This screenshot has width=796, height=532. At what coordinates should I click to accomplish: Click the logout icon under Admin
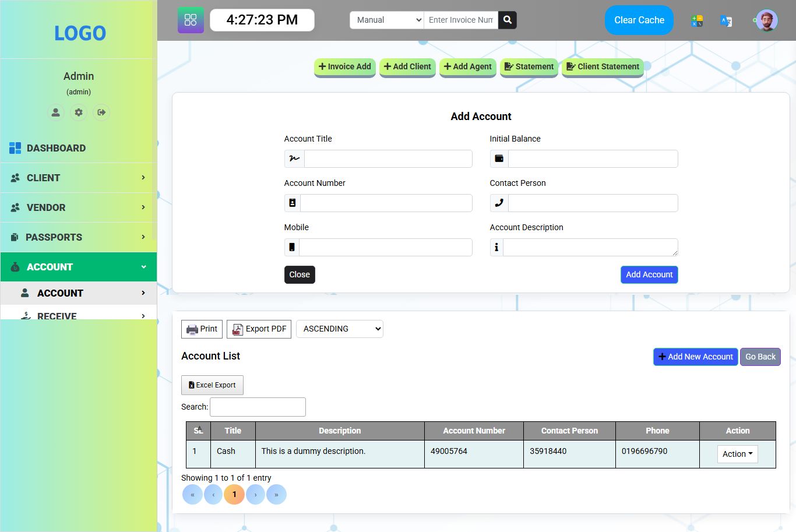click(101, 112)
